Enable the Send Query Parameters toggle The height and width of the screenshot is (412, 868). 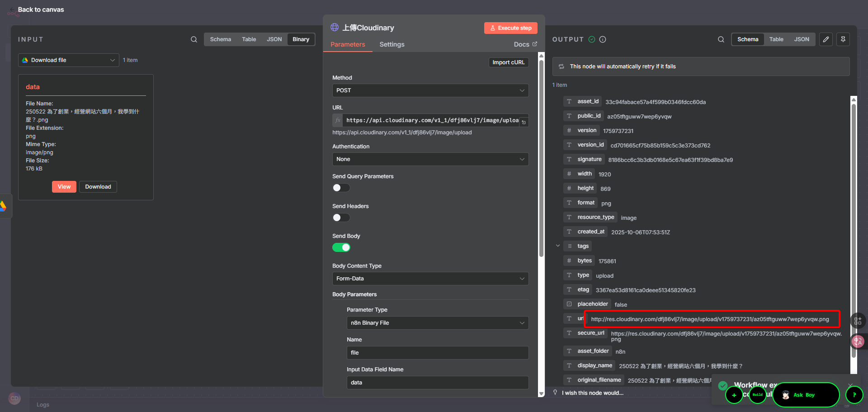coord(341,188)
